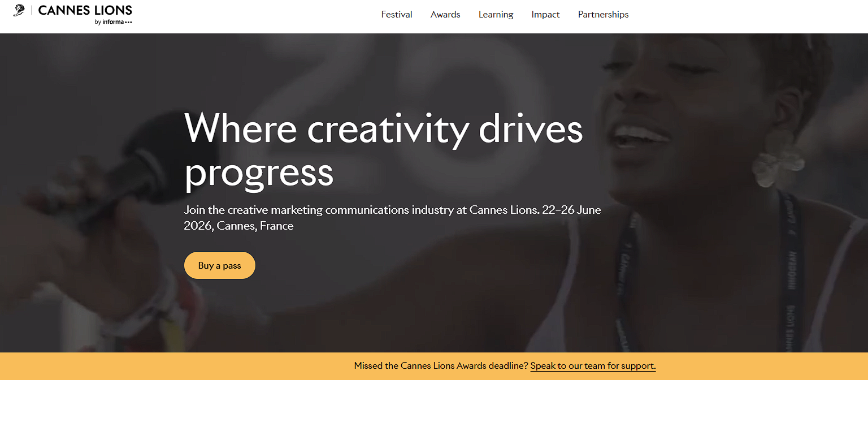Click the 'Where creativity drives progress' headline

pyautogui.click(x=383, y=150)
